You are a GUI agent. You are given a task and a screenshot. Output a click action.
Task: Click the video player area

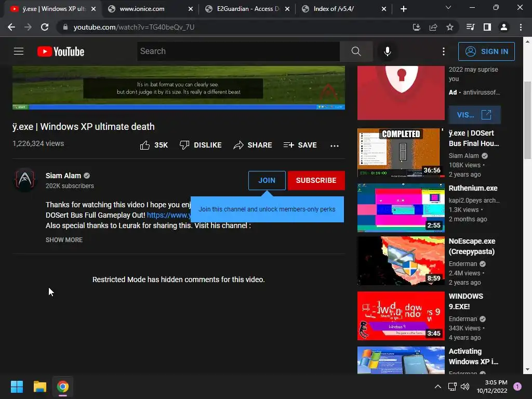[179, 87]
